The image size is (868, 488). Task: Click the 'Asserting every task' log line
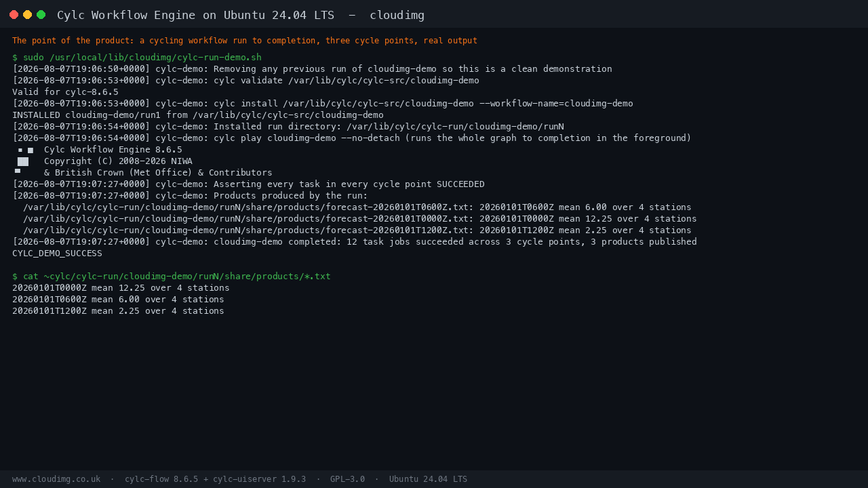248,184
